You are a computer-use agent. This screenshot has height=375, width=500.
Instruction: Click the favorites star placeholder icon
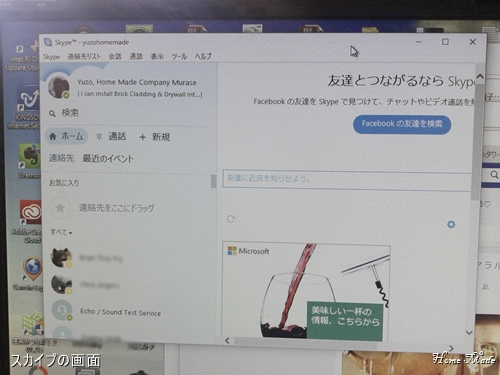(60, 208)
